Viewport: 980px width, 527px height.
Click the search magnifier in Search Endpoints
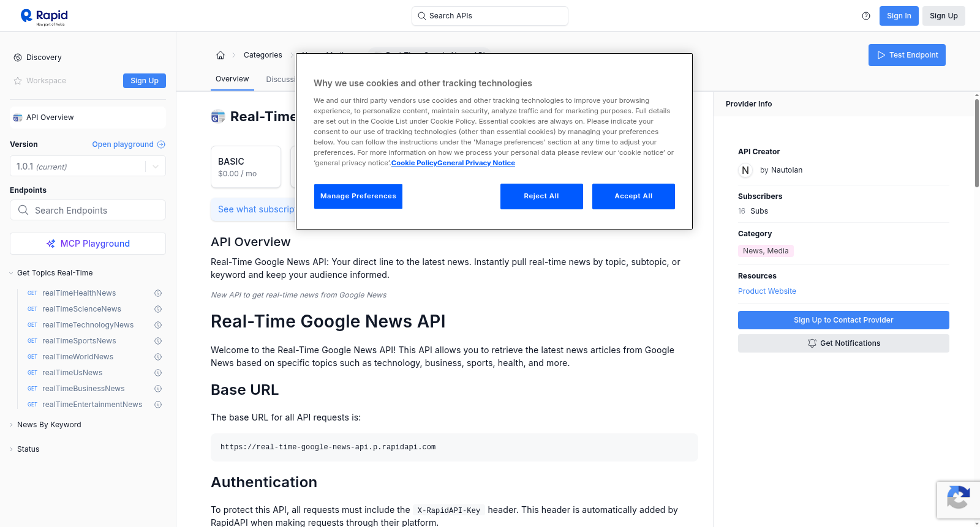(23, 210)
